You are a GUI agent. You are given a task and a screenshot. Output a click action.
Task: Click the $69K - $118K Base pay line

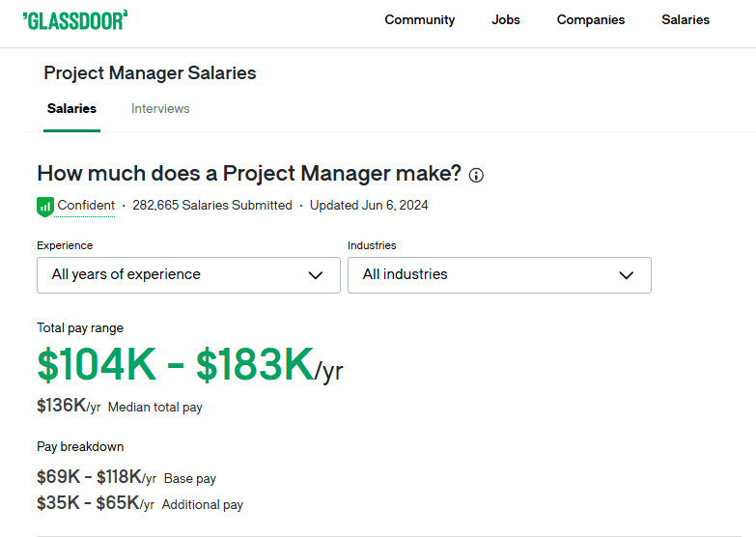(126, 477)
